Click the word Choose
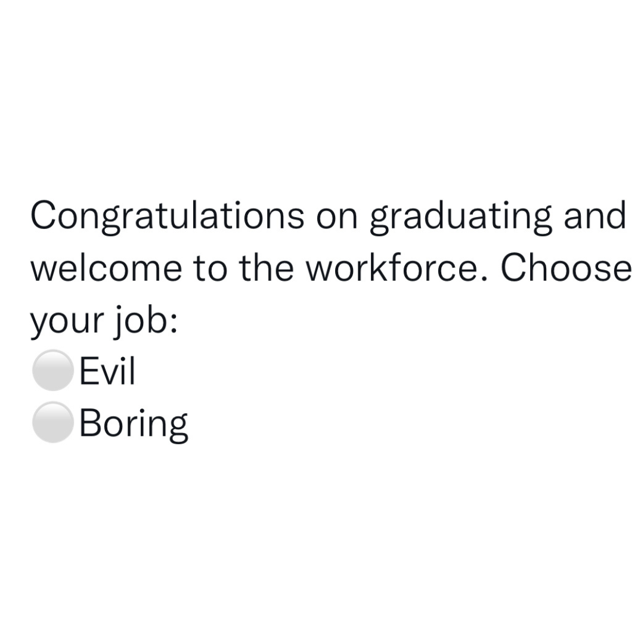 [566, 268]
